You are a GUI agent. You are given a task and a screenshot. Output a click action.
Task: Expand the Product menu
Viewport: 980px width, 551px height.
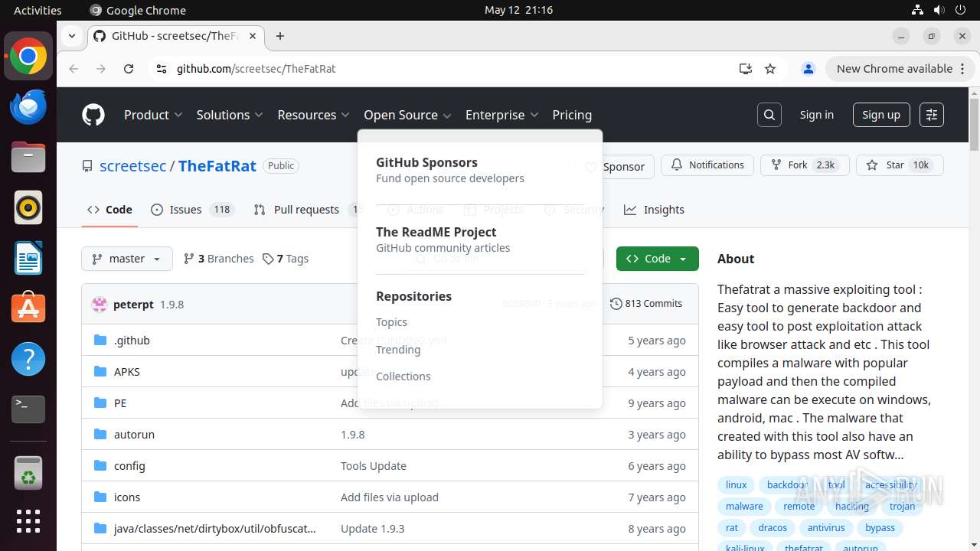point(153,115)
